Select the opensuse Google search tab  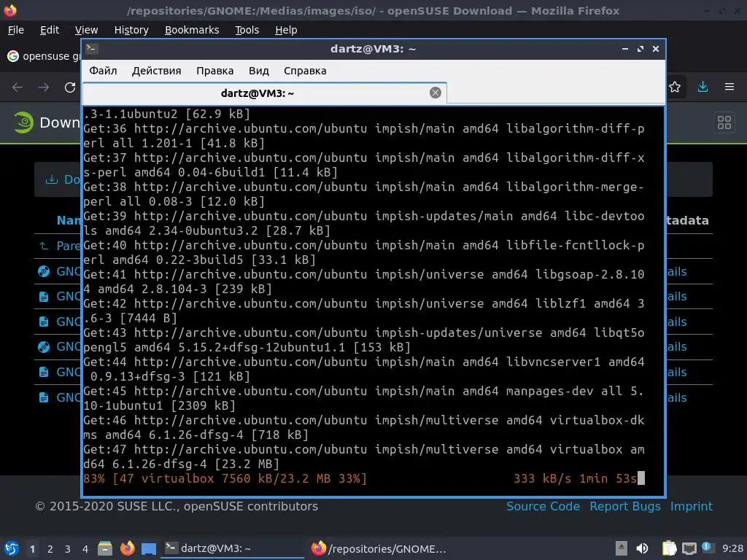pos(44,56)
